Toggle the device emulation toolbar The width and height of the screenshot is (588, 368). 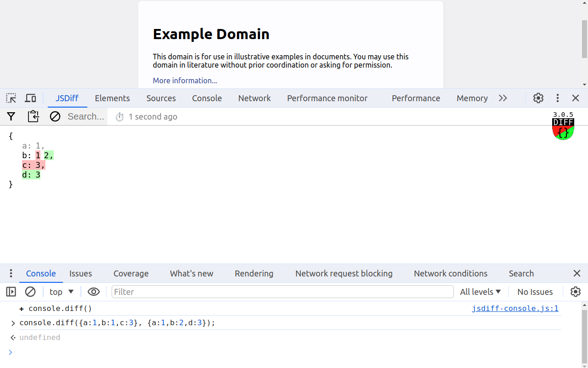[30, 98]
